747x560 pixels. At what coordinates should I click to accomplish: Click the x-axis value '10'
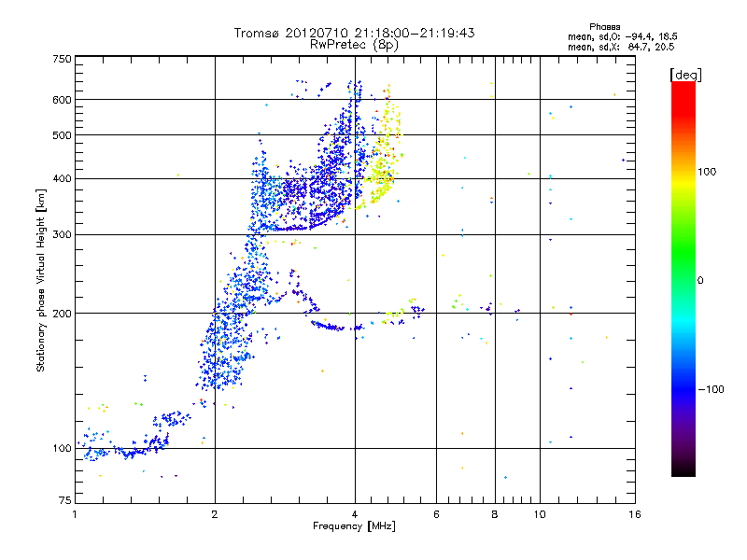pos(540,514)
